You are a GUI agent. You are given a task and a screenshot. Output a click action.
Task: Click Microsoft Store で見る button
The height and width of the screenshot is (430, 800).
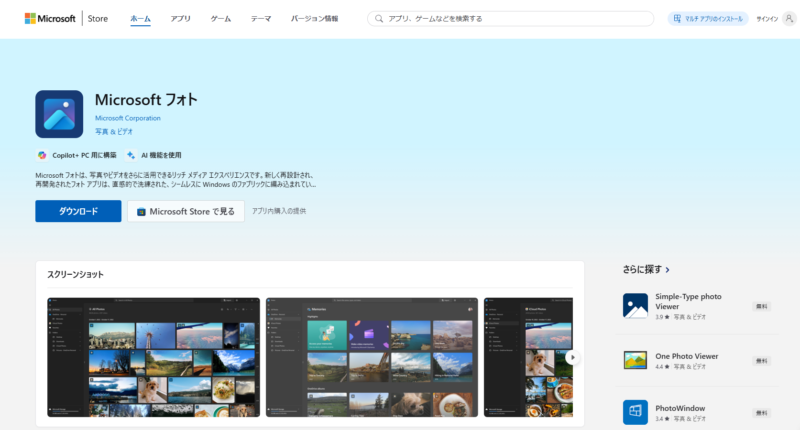click(186, 211)
